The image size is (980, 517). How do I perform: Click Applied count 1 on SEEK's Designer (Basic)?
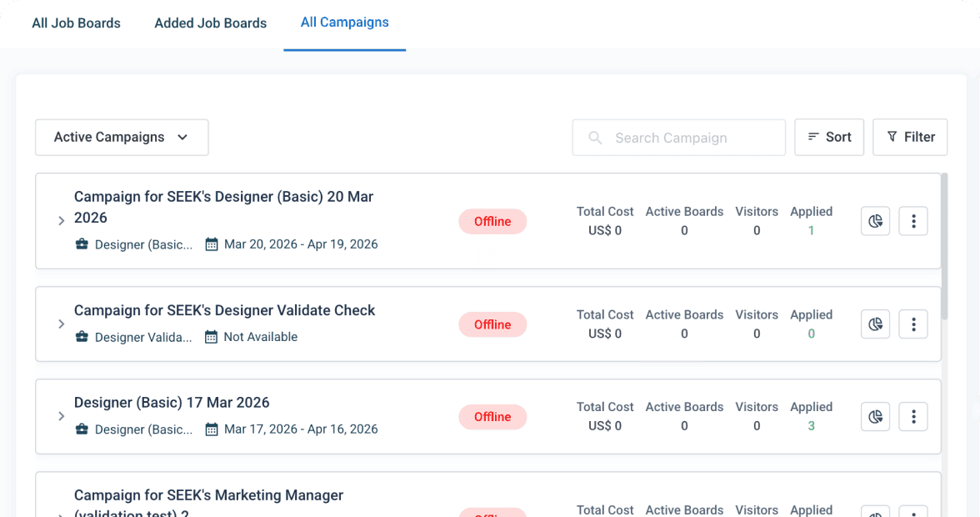pyautogui.click(x=811, y=231)
